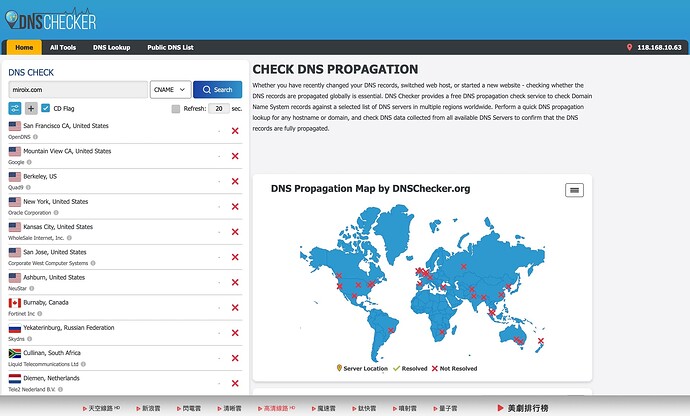Toggle Resolved legend item
The height and width of the screenshot is (416, 690).
[x=410, y=368]
